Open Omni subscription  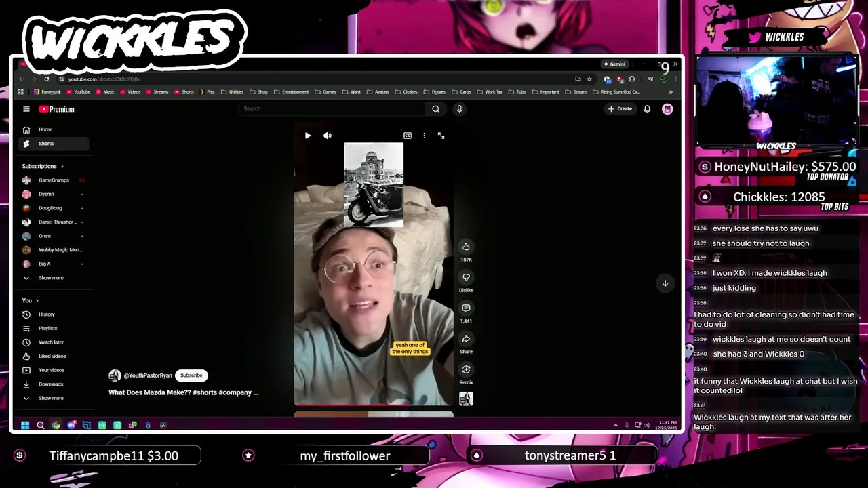click(x=54, y=236)
